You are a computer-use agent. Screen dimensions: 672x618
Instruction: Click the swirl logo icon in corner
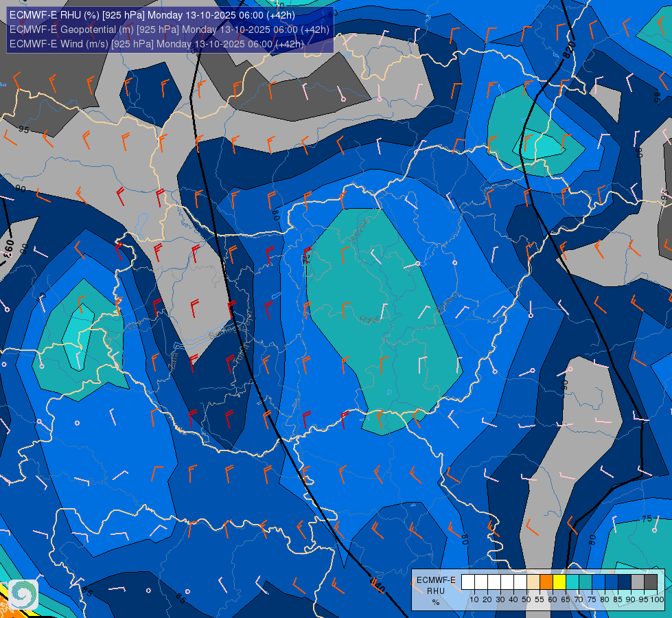[23, 595]
